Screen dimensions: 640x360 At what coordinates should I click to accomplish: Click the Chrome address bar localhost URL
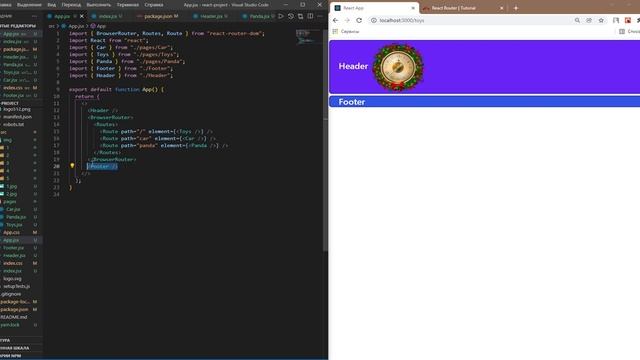pos(402,20)
